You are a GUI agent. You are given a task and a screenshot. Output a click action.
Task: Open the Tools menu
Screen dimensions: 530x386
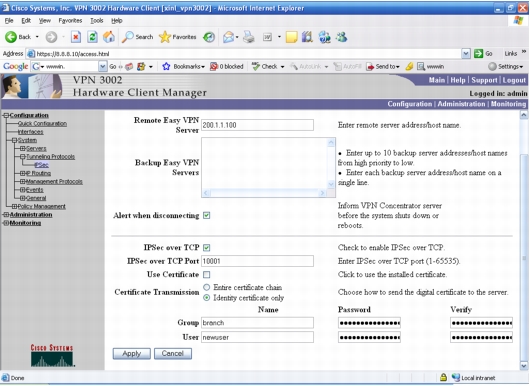[96, 21]
